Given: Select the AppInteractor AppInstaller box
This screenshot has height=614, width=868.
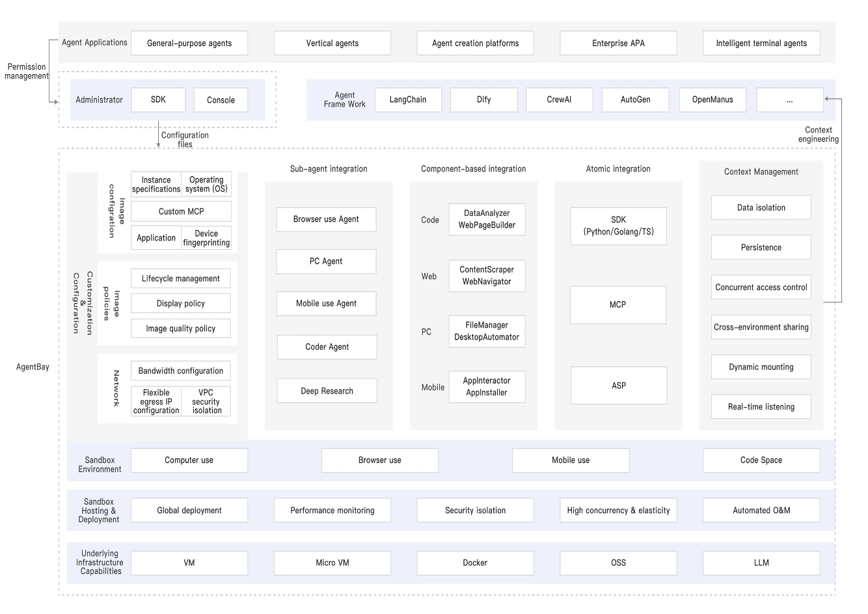Looking at the screenshot, I should [x=487, y=386].
